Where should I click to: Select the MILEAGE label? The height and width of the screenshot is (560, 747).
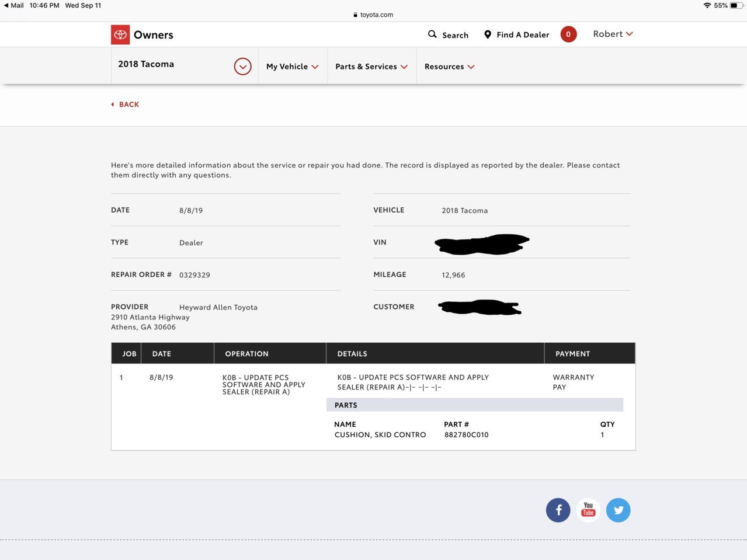[x=390, y=274]
